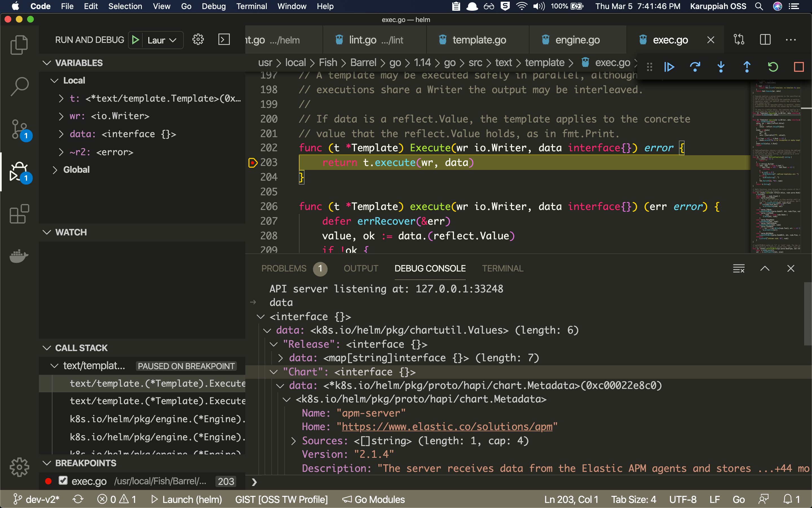Maximize the bottom panel with the chevron
The width and height of the screenshot is (812, 508).
pos(765,268)
